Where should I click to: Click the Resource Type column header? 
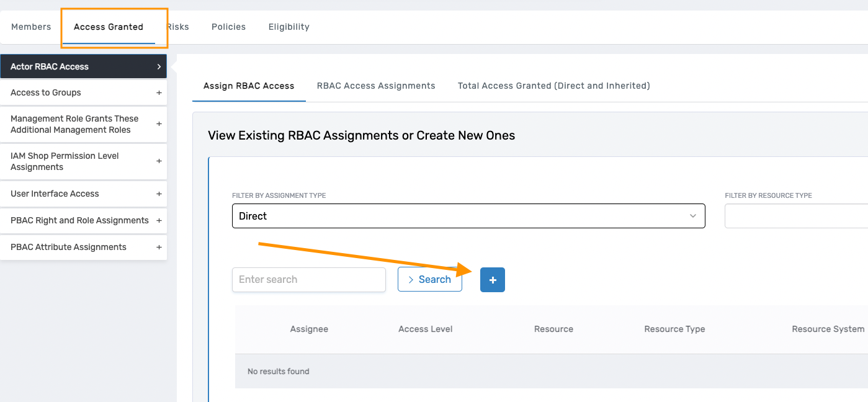[674, 329]
